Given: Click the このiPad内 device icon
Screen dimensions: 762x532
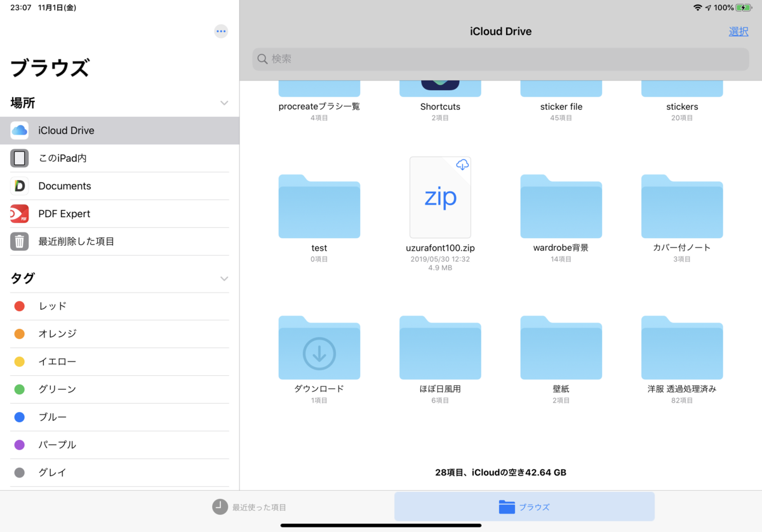Looking at the screenshot, I should point(20,158).
